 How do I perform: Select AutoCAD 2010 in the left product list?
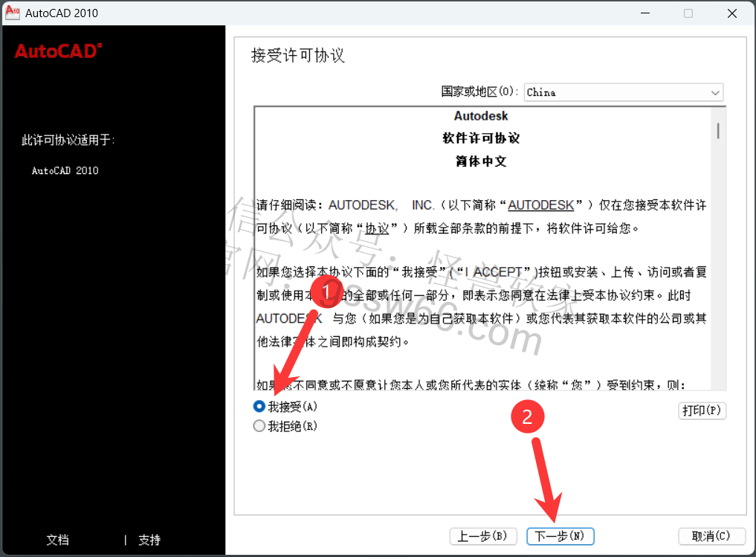[x=65, y=171]
